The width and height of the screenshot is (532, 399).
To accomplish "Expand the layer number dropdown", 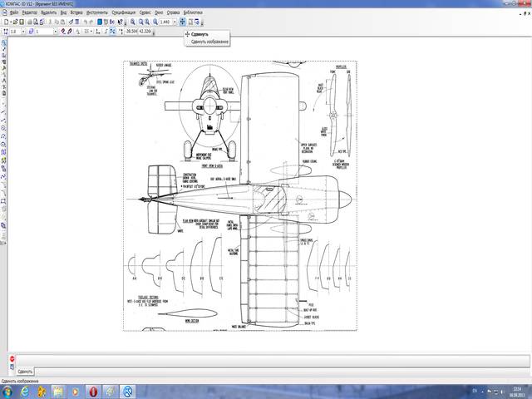I will [x=54, y=31].
